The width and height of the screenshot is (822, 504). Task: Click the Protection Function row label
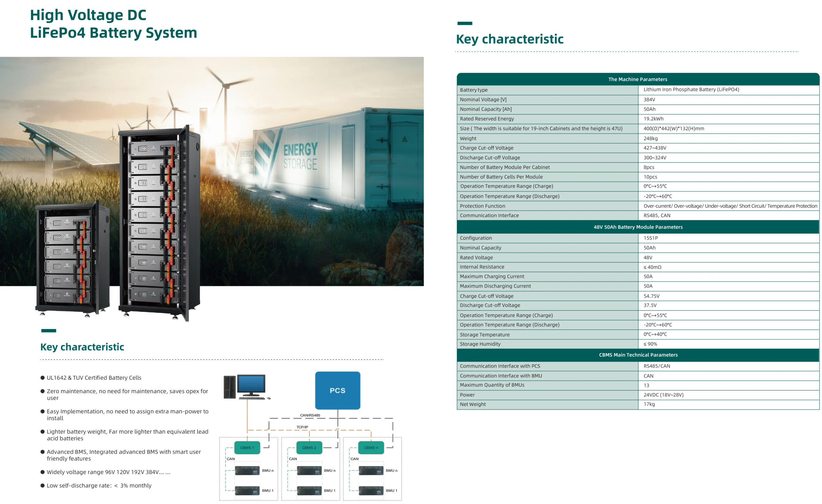pyautogui.click(x=482, y=206)
